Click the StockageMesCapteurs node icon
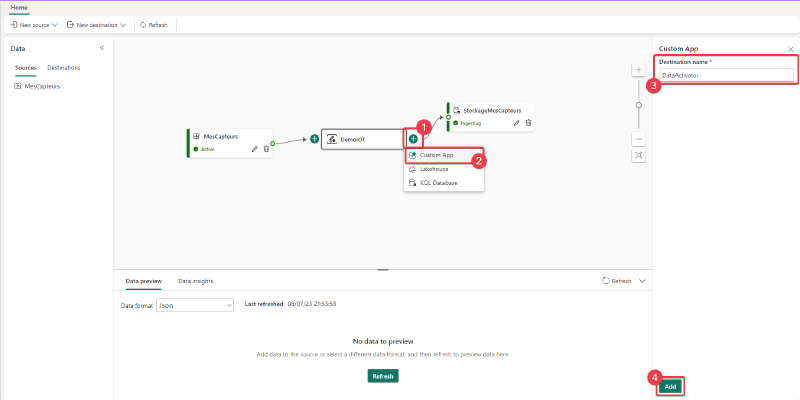Viewport: 800px width, 400px height. tap(457, 110)
